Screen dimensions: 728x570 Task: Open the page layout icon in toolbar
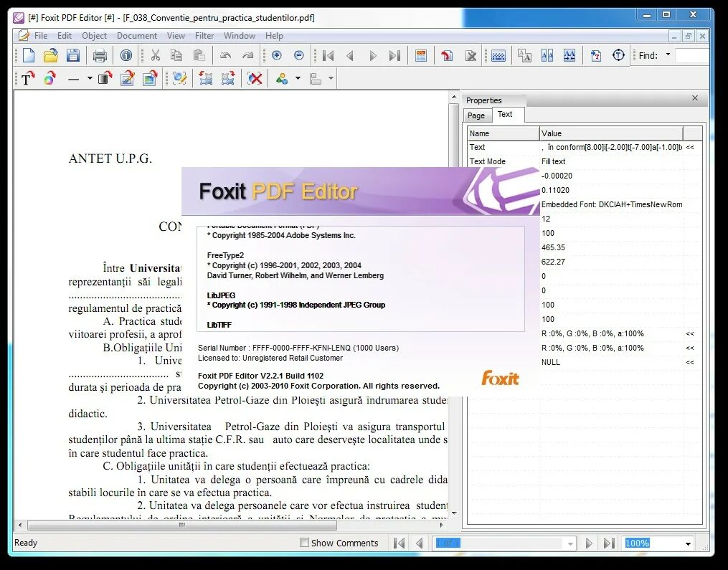click(x=421, y=56)
